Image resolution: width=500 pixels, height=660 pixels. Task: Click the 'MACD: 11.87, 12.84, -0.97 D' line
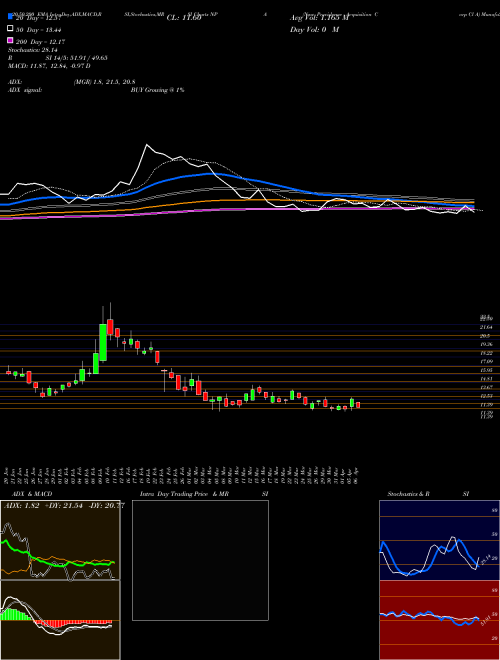coord(49,66)
